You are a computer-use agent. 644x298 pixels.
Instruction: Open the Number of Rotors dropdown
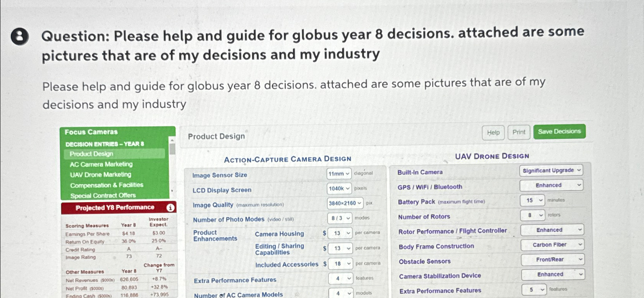533,215
